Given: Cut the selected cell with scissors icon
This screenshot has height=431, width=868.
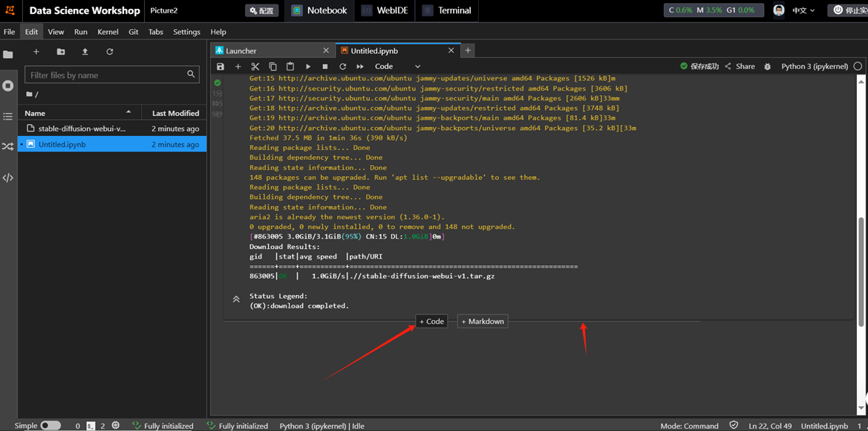Looking at the screenshot, I should (x=255, y=66).
